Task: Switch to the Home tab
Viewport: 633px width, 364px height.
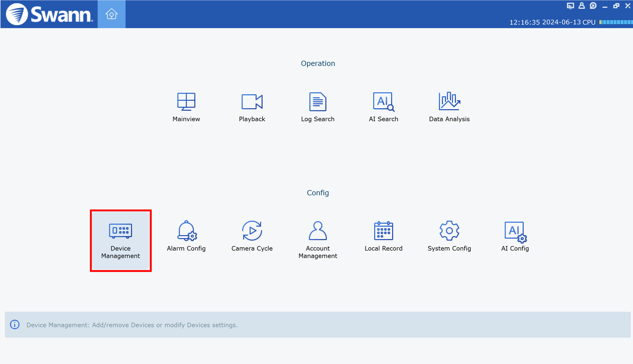Action: point(111,14)
